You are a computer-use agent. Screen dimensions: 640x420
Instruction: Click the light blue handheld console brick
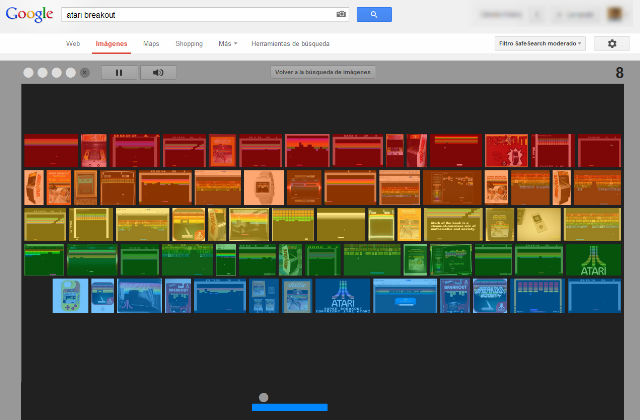click(70, 296)
